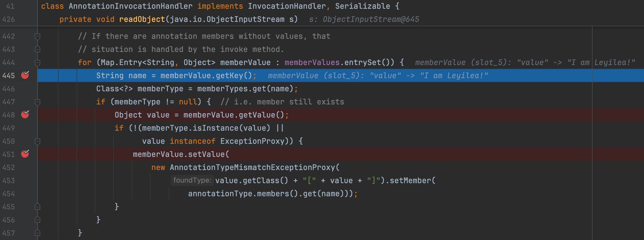Click the inline debug value on line 445
The image size is (644, 240).
378,76
